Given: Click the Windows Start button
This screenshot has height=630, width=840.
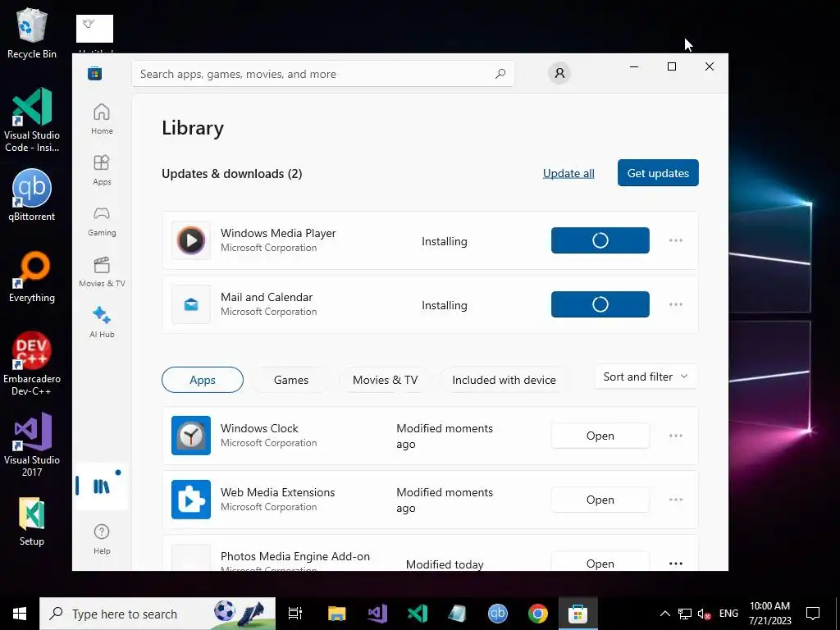Looking at the screenshot, I should tap(20, 614).
